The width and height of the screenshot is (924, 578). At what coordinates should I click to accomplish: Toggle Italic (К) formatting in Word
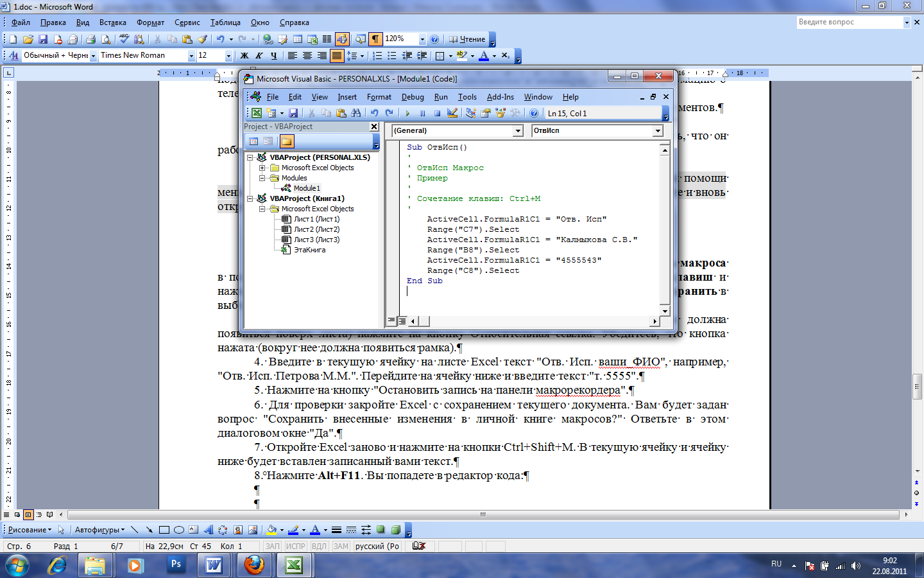coord(259,55)
